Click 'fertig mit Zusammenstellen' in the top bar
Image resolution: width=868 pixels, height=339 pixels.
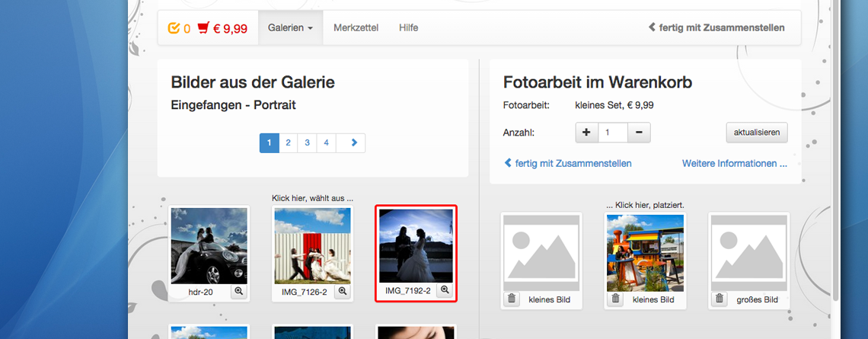717,27
